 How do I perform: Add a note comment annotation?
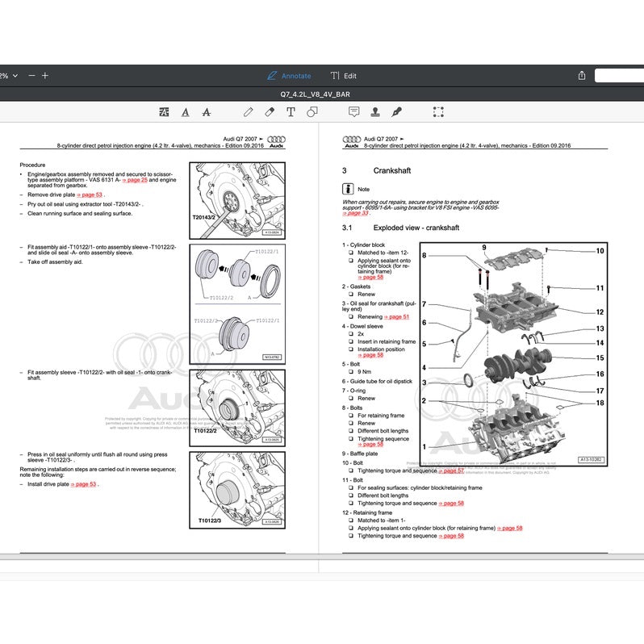point(353,112)
